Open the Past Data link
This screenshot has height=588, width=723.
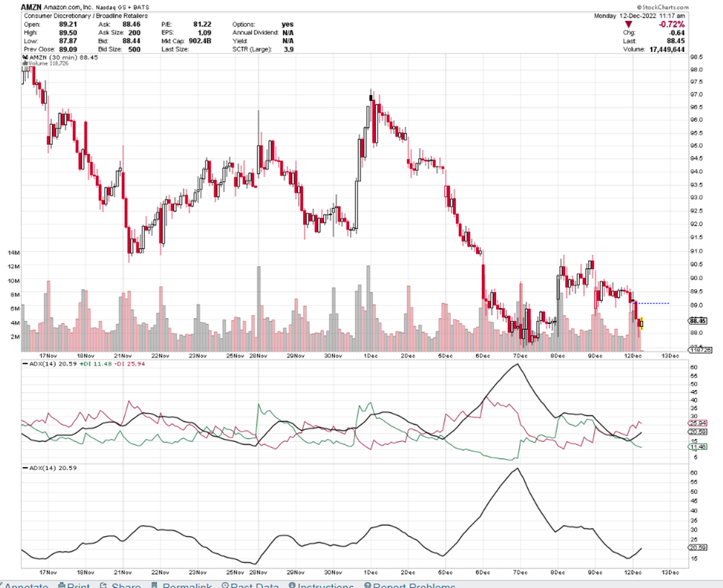254,586
